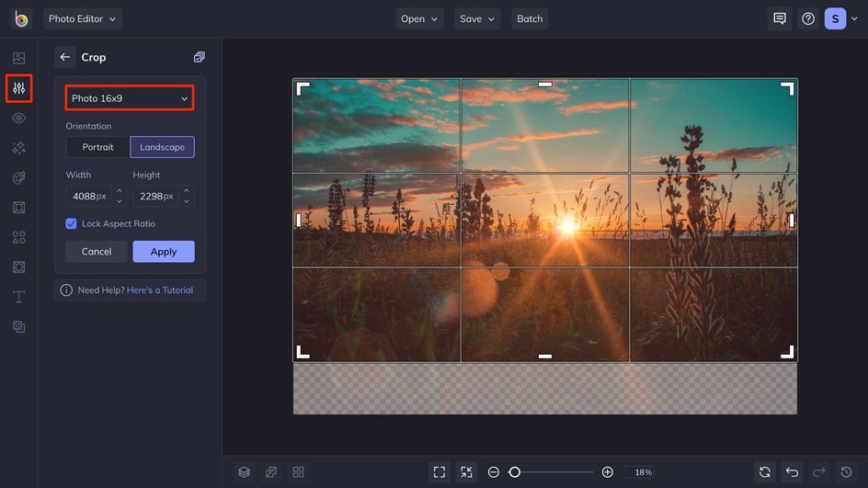Open the Photo Editor dropdown
The height and width of the screenshot is (488, 868).
pyautogui.click(x=82, y=18)
